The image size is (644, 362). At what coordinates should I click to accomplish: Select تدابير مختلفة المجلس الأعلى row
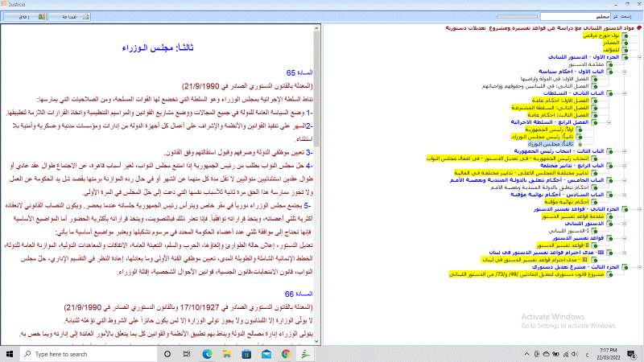coord(522,173)
